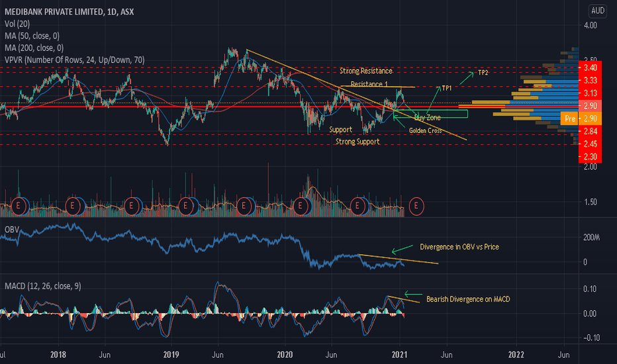Image resolution: width=617 pixels, height=364 pixels.
Task: Select the Buy Zone annotation
Action: coord(428,118)
